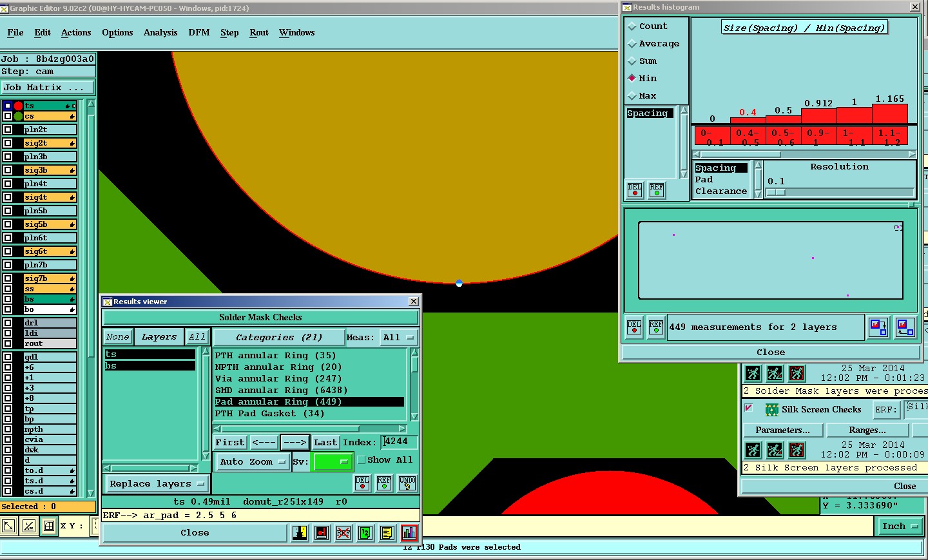Viewport: 928px width, 560px height.
Task: Click the crossed-out REF icon in Results viewer
Action: tap(343, 533)
